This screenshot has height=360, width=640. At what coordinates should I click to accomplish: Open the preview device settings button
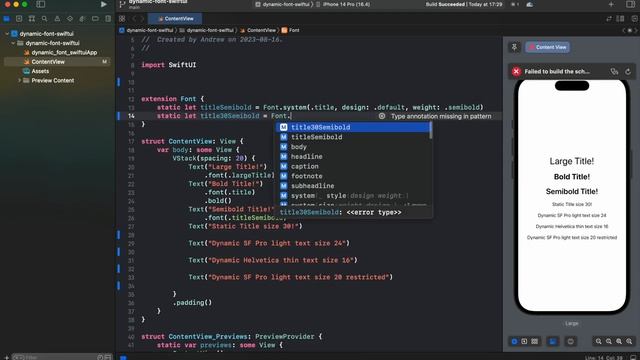553,341
